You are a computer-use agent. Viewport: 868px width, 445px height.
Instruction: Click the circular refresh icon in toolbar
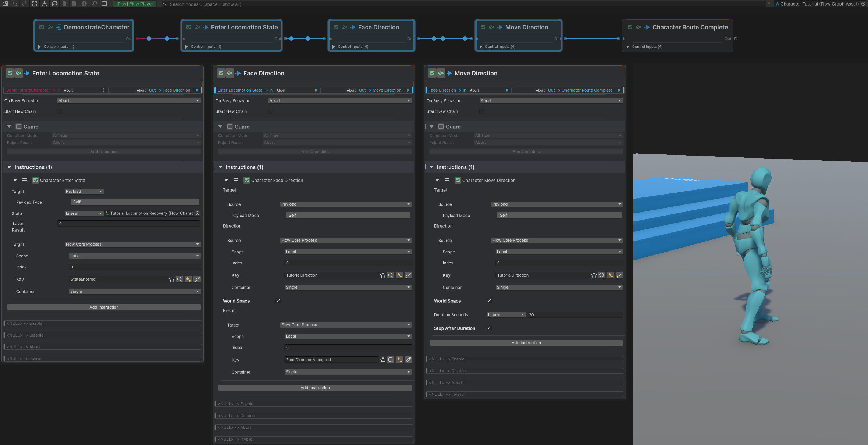tap(54, 4)
